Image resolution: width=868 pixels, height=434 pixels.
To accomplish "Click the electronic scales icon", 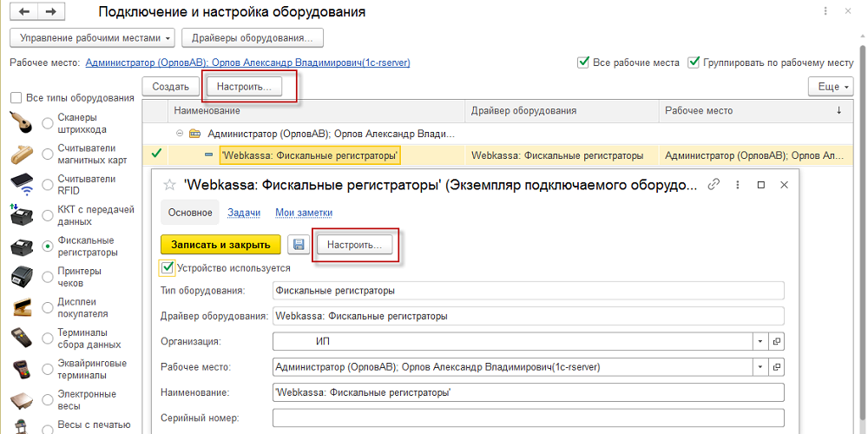I will tap(23, 400).
